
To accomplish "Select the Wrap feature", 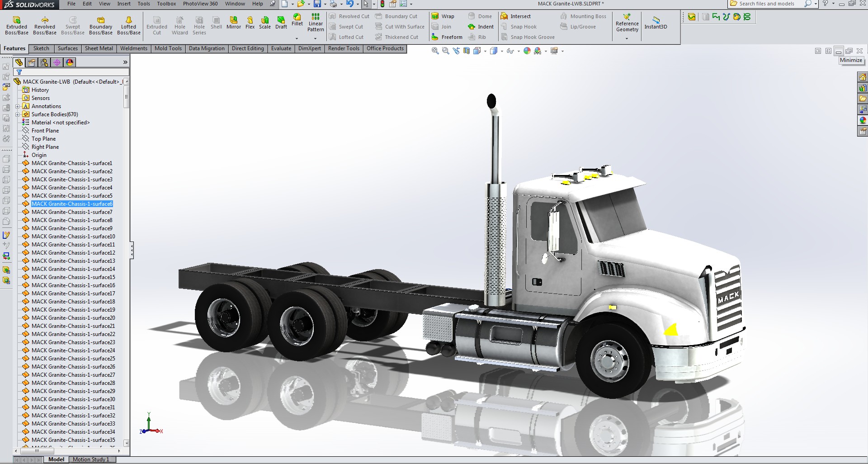I will (443, 16).
